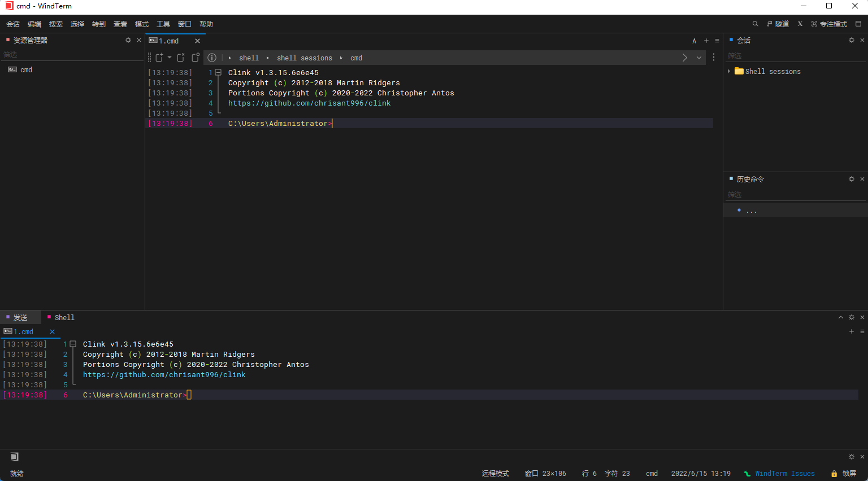Click the 历史命令 filter field

point(796,194)
